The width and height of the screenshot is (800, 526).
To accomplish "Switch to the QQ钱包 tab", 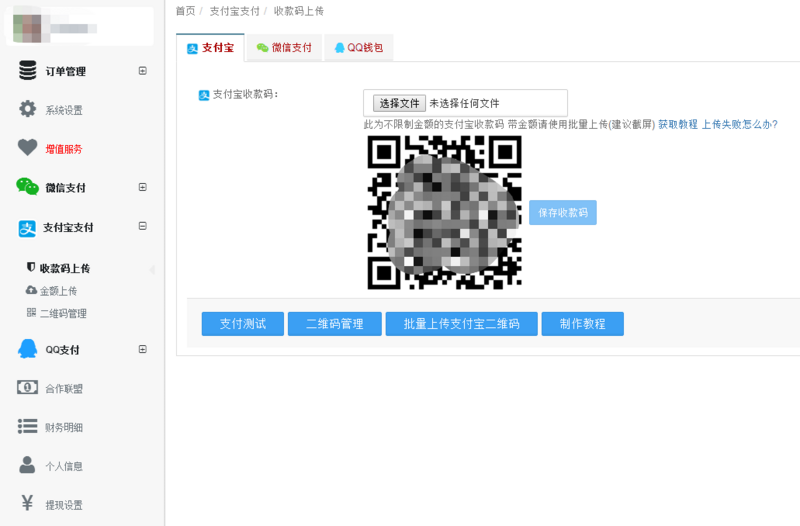I will [x=359, y=48].
